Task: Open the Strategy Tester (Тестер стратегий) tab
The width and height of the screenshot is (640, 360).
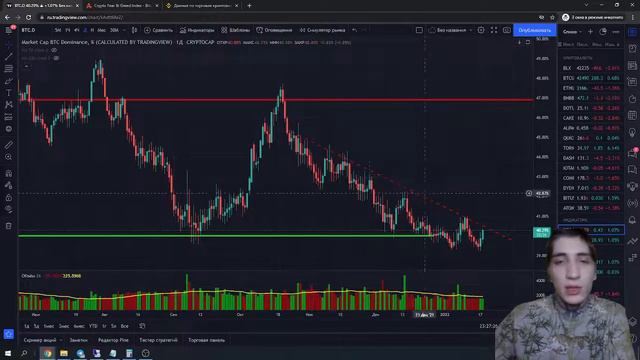Action: tap(158, 340)
